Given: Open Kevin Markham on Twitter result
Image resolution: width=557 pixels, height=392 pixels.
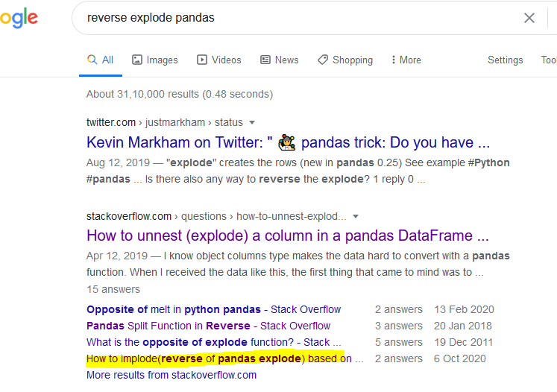Looking at the screenshot, I should pos(288,142).
